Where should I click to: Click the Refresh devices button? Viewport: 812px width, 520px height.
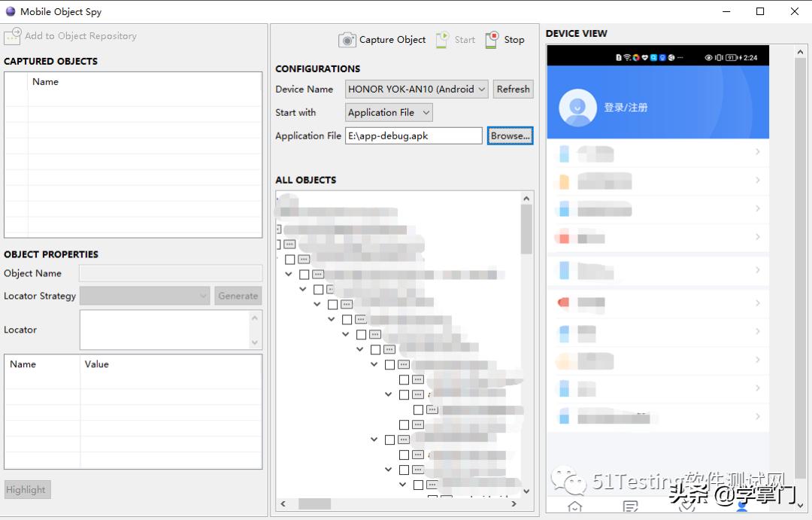point(513,89)
